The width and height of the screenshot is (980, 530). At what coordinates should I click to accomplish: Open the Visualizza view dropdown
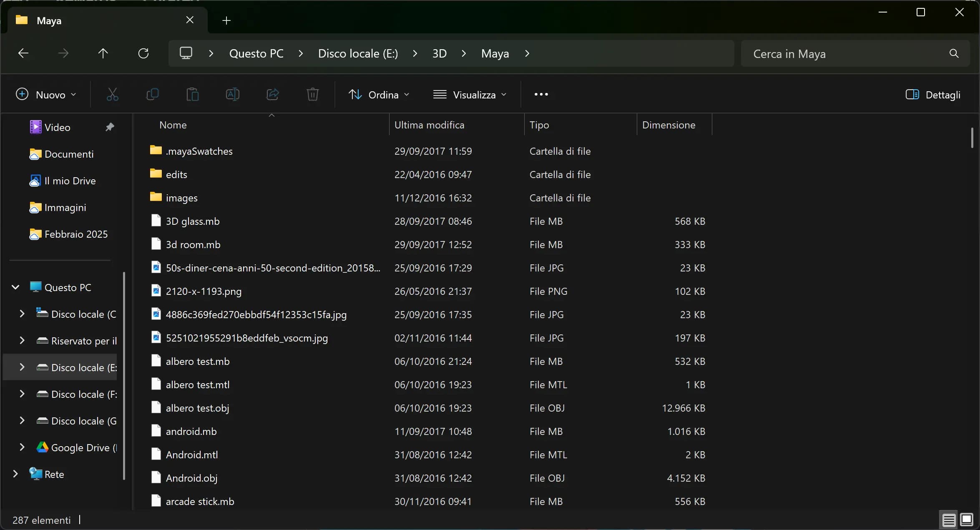[470, 95]
